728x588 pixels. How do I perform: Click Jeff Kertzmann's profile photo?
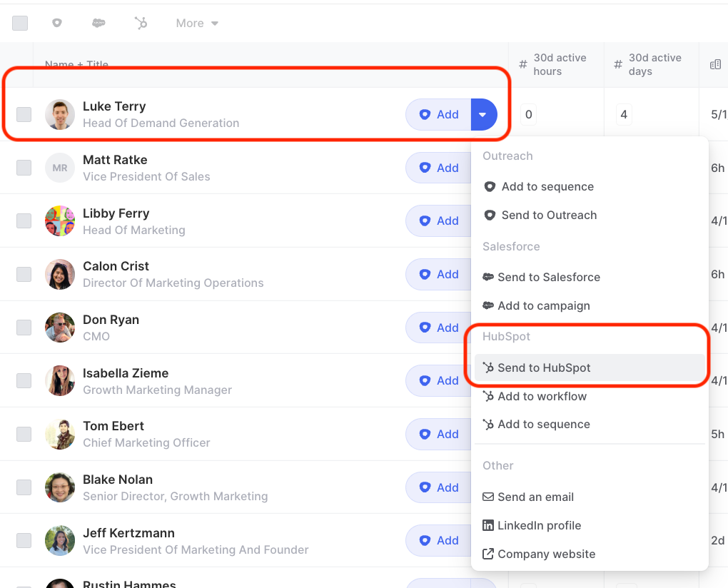[60, 540]
